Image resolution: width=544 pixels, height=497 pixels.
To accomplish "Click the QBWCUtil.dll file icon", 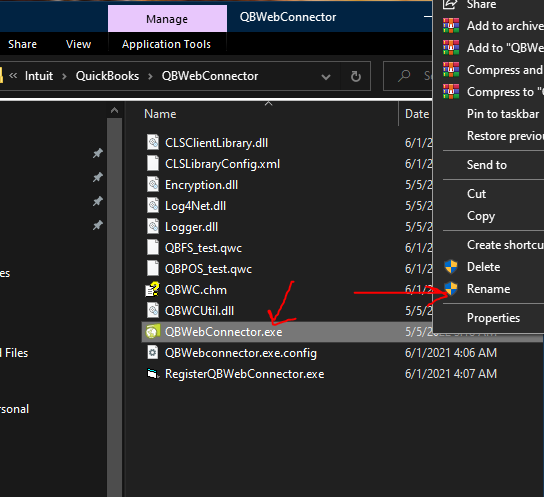I will [153, 311].
